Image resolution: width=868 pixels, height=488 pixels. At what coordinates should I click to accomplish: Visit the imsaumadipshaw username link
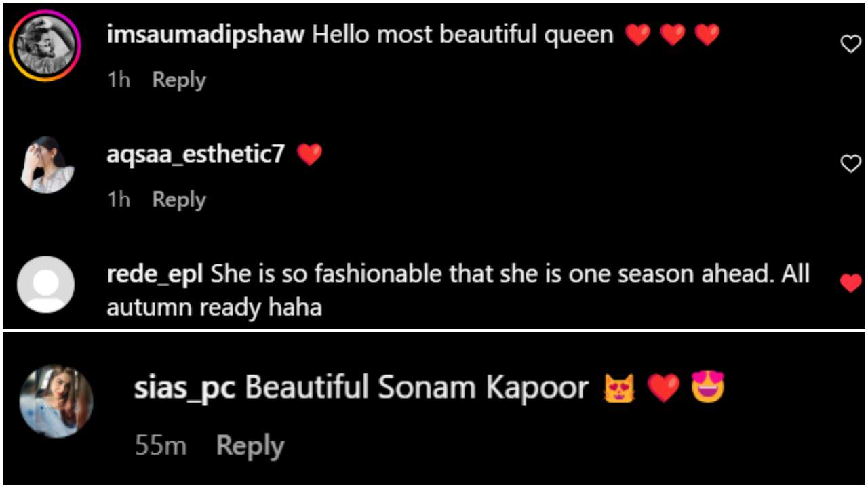point(205,35)
